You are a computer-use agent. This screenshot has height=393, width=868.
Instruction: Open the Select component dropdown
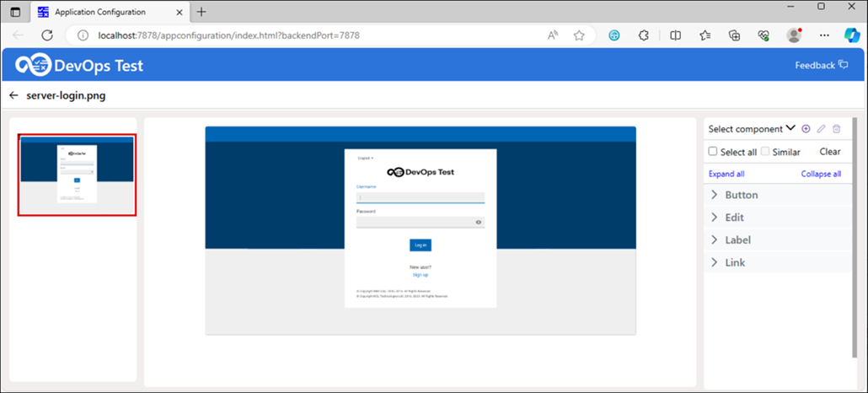click(752, 128)
